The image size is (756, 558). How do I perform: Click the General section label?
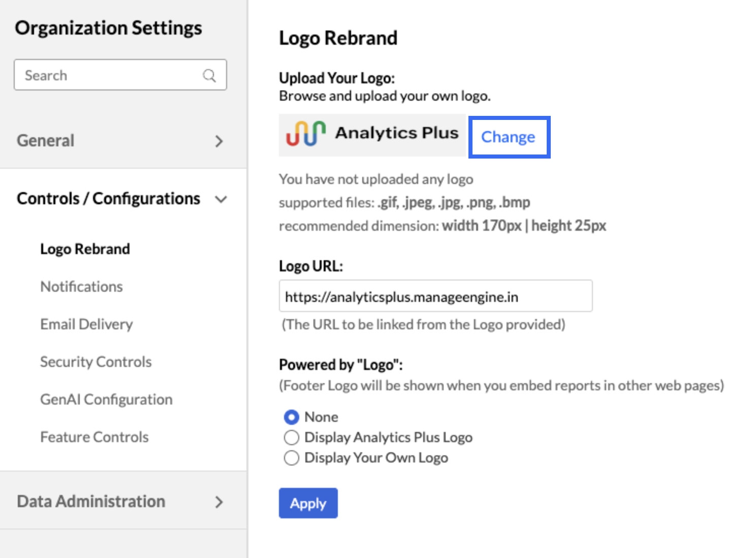pyautogui.click(x=46, y=141)
